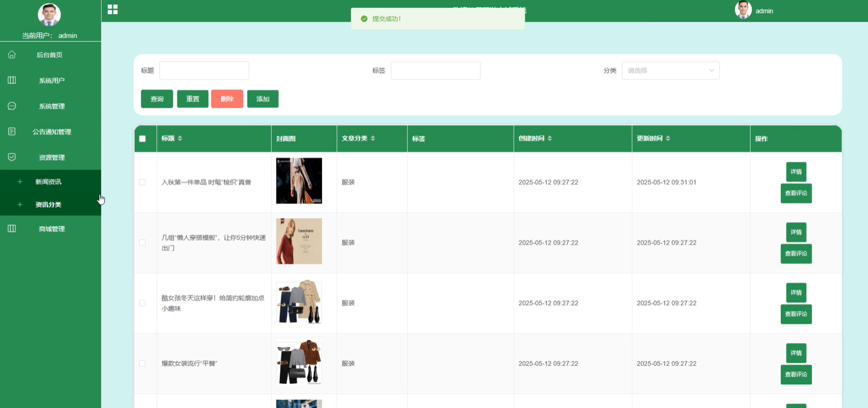
Task: Click the grid menu icon in top bar
Action: coord(112,9)
